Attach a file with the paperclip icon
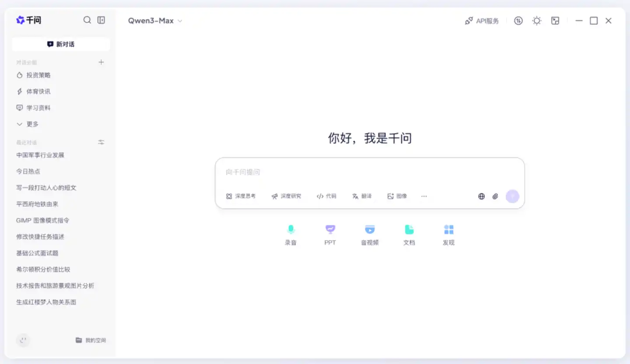 point(495,196)
